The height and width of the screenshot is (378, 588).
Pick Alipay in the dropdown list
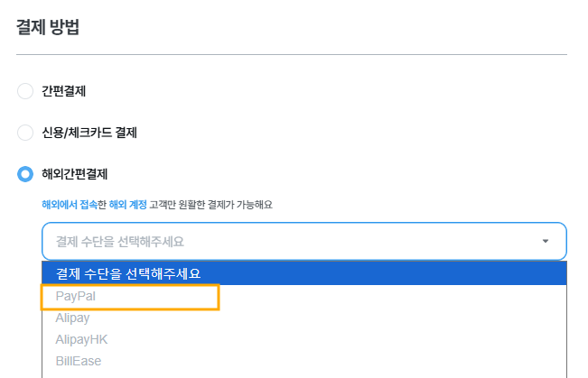pyautogui.click(x=72, y=318)
